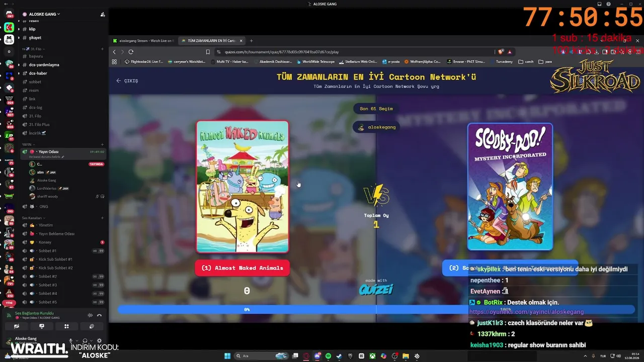Click the quiz vote percentage progress bar
The image size is (644, 362).
[x=376, y=310]
